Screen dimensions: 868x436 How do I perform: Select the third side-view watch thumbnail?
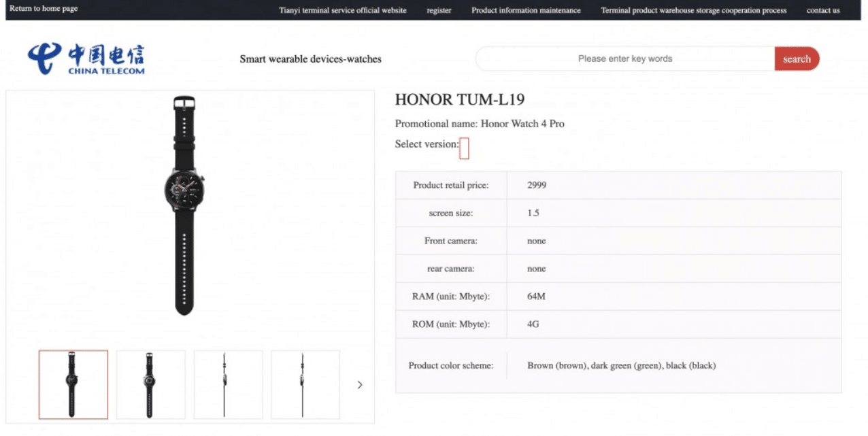pyautogui.click(x=228, y=384)
